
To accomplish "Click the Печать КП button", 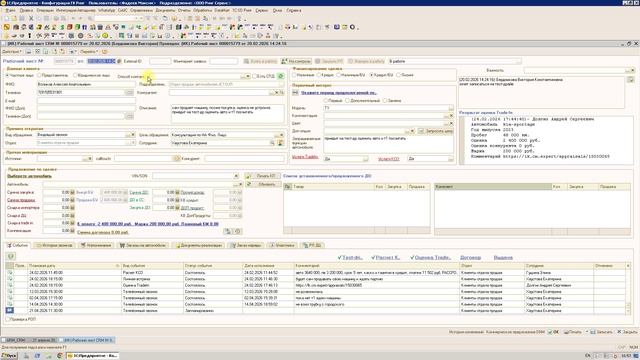I will (x=263, y=176).
